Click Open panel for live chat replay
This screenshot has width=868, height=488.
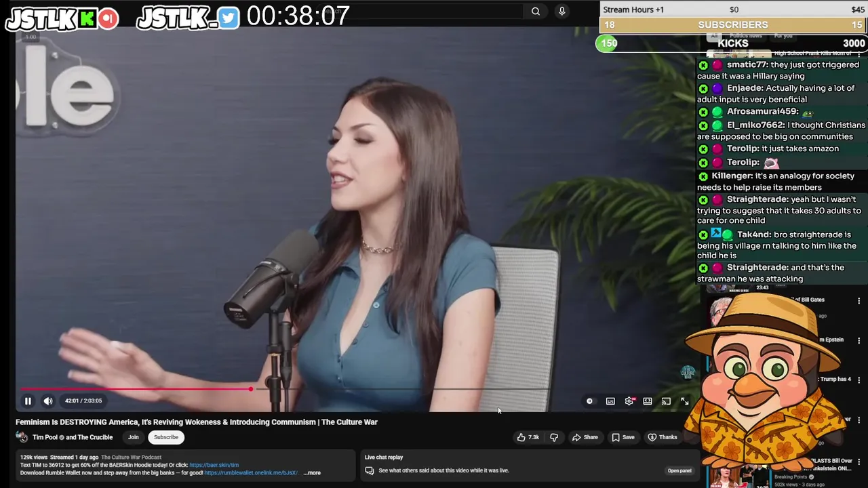pos(679,470)
